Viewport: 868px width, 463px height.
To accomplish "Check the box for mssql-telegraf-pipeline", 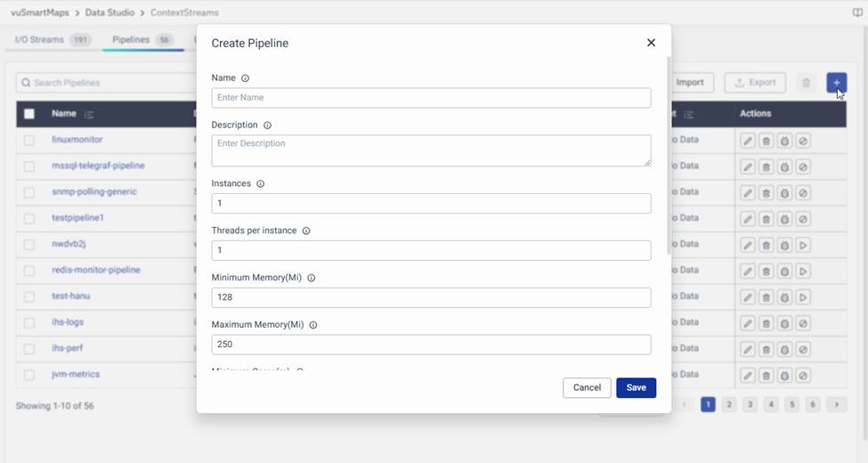I will click(29, 167).
